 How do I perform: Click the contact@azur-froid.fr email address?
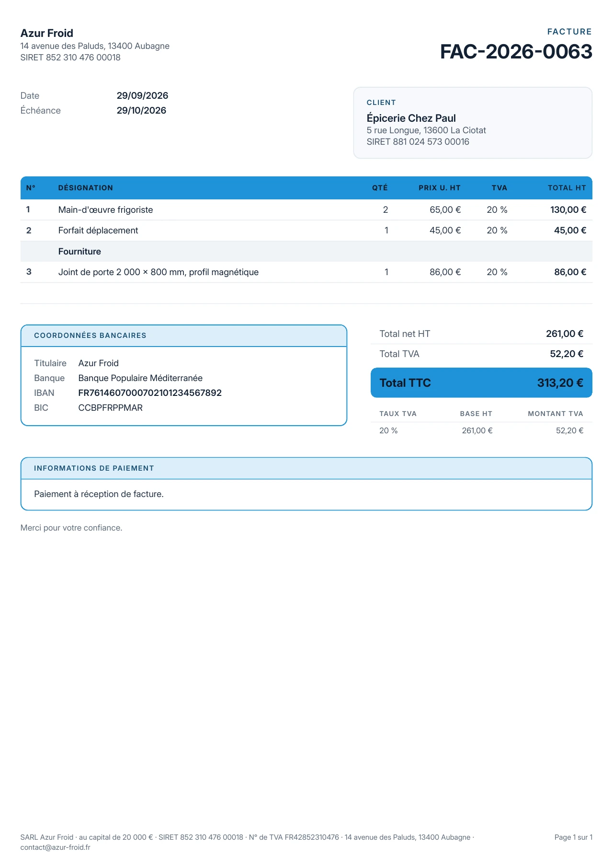click(56, 847)
